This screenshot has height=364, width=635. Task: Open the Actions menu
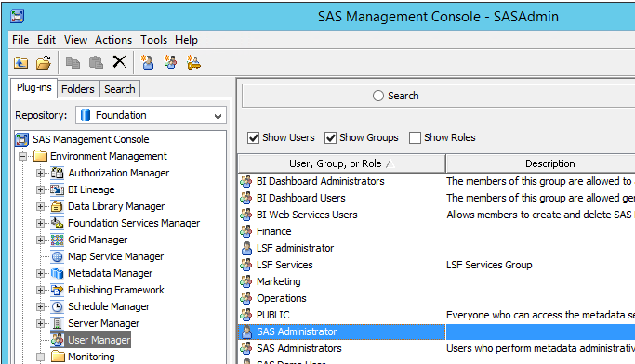(113, 40)
